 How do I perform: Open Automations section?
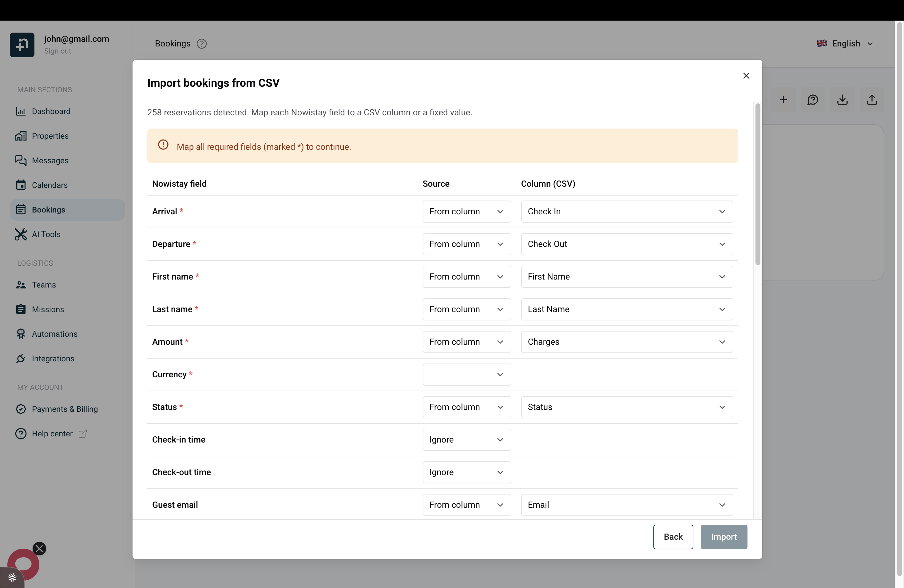point(67,334)
